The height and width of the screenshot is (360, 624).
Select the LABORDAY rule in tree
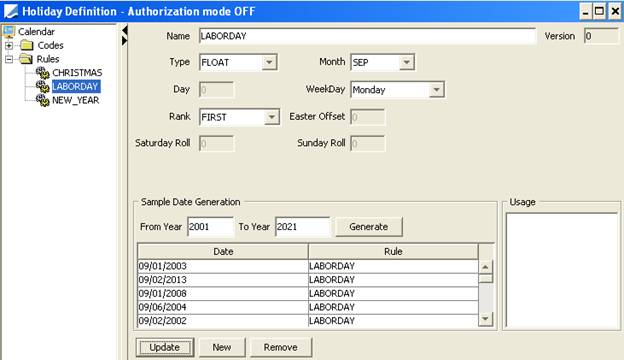click(x=76, y=86)
